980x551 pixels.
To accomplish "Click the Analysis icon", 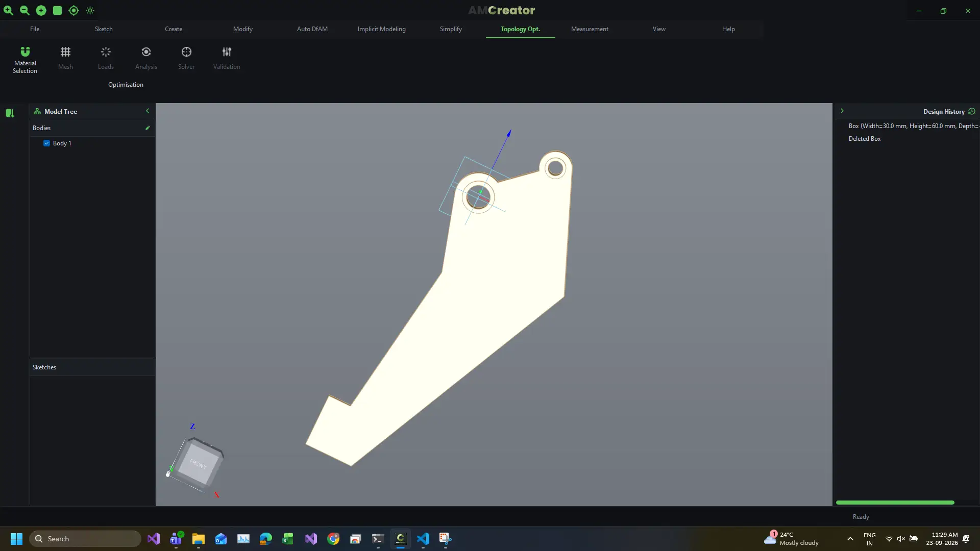I will click(146, 52).
